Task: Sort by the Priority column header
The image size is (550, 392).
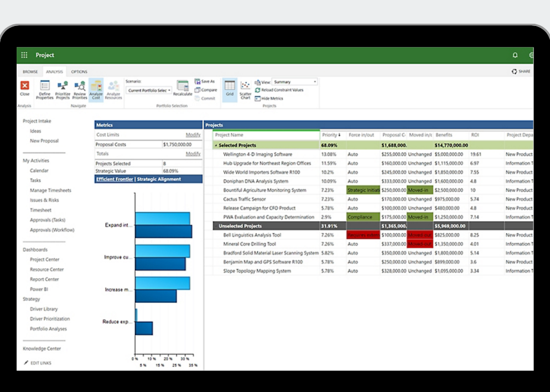Action: pyautogui.click(x=330, y=135)
